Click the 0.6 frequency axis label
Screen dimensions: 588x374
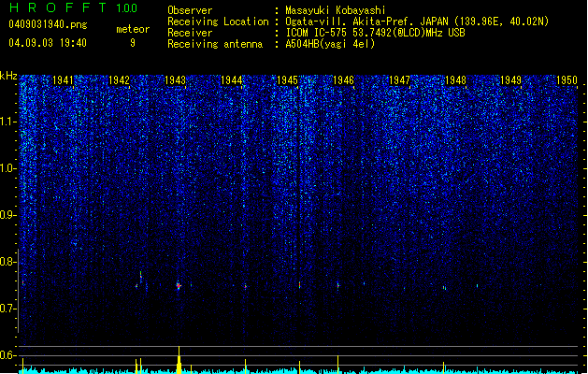point(8,355)
